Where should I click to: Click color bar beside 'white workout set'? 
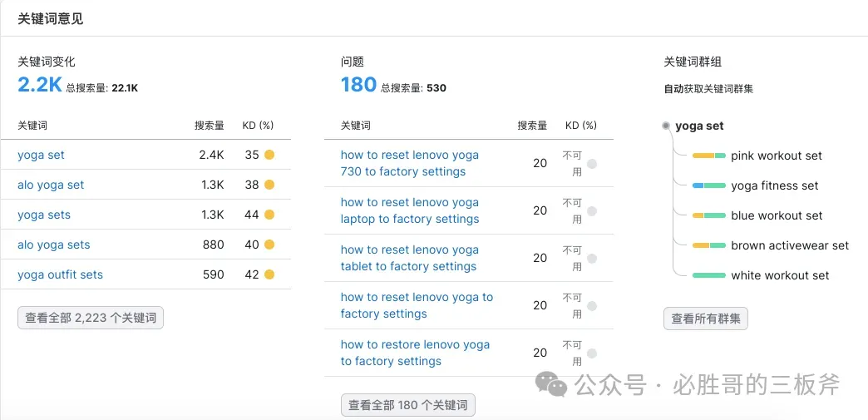708,275
